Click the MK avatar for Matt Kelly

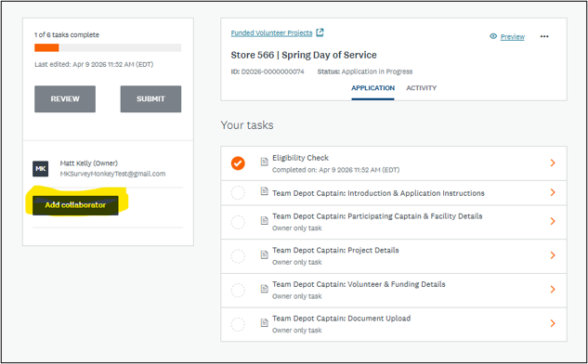41,169
